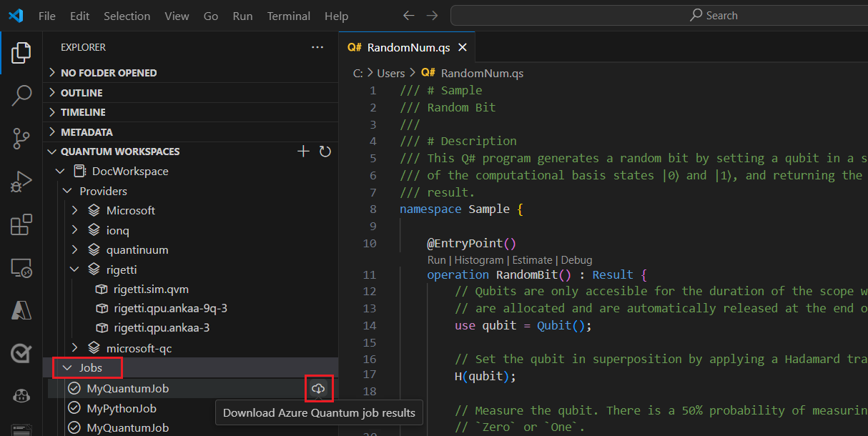Click the Estimate code lens link
The height and width of the screenshot is (436, 868).
[532, 260]
